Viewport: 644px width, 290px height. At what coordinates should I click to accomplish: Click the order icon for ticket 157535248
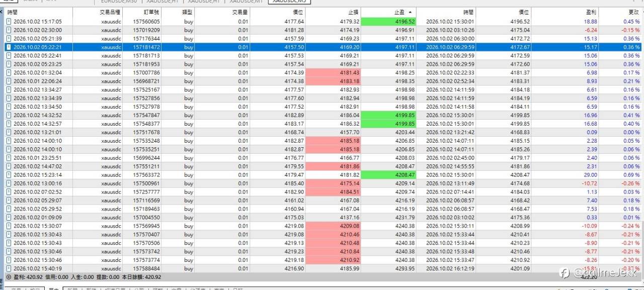[x=9, y=141]
